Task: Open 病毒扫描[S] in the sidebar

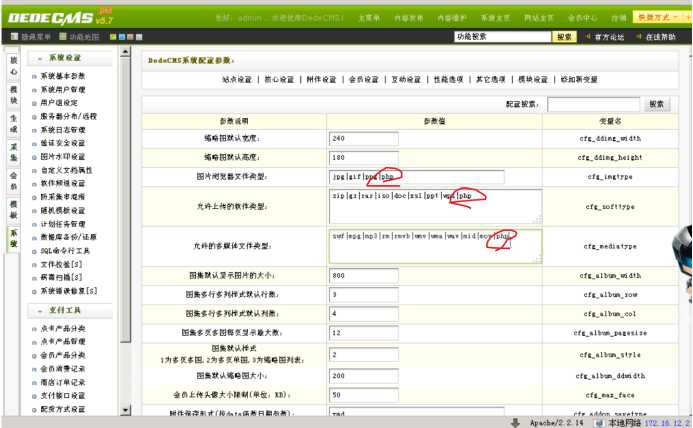Action: 61,278
